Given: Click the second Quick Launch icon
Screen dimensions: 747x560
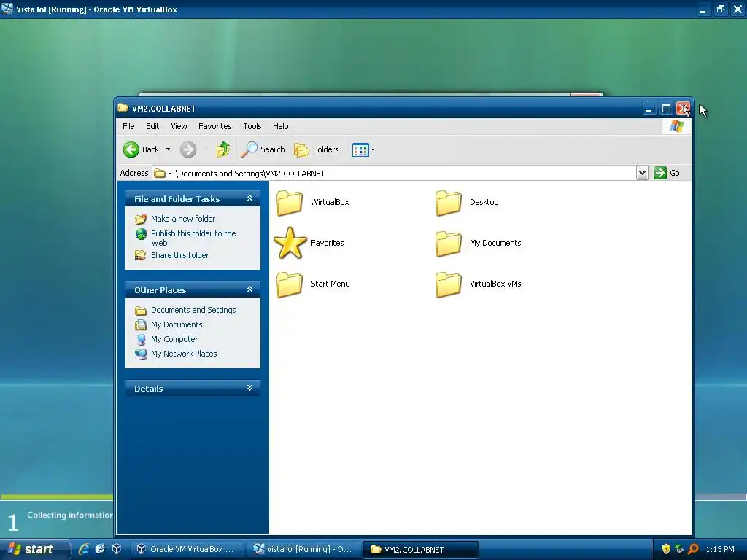Looking at the screenshot, I should coord(100,549).
